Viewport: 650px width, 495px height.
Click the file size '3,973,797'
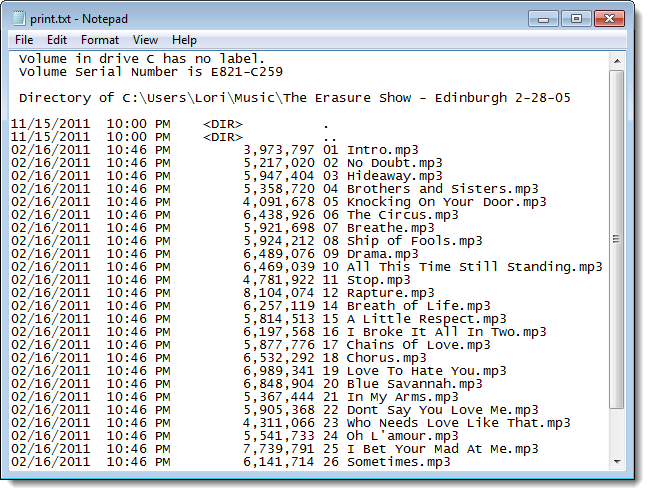pyautogui.click(x=279, y=150)
